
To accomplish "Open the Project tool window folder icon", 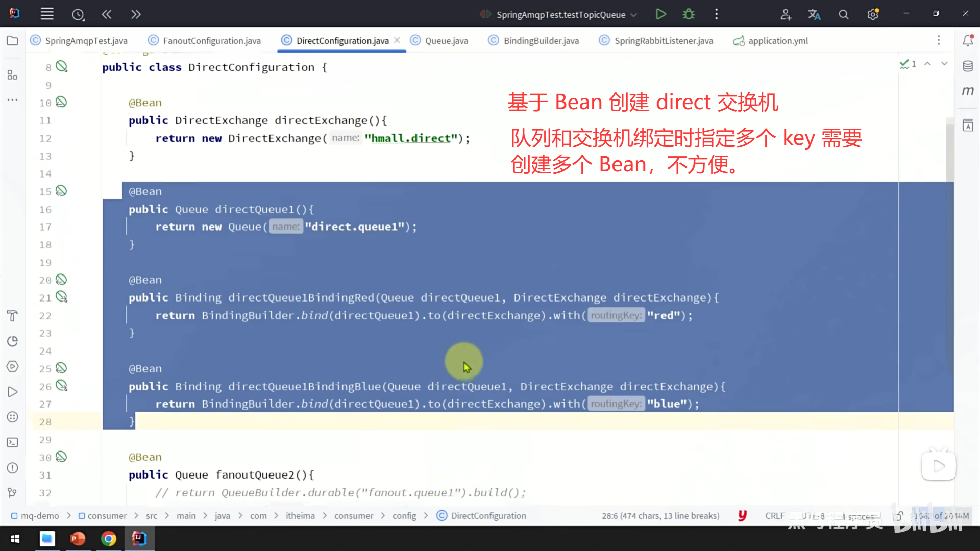I will pos(12,41).
